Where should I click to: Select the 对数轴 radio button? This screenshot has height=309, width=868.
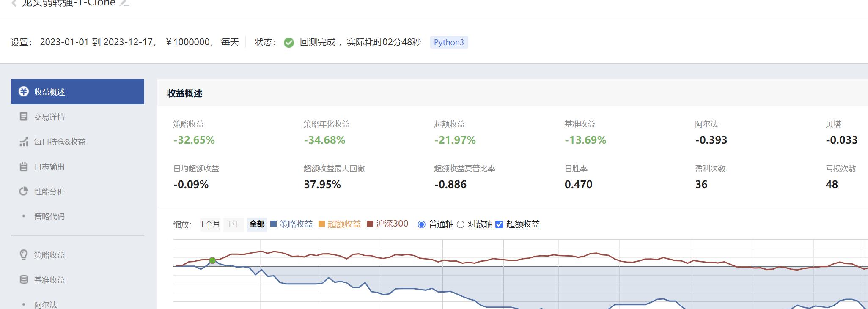[x=461, y=224]
